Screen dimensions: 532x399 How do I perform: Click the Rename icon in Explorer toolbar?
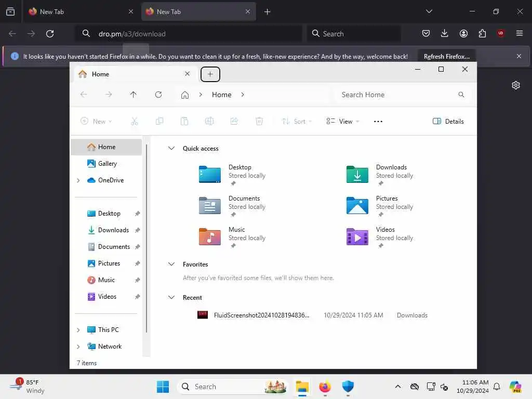pos(209,121)
